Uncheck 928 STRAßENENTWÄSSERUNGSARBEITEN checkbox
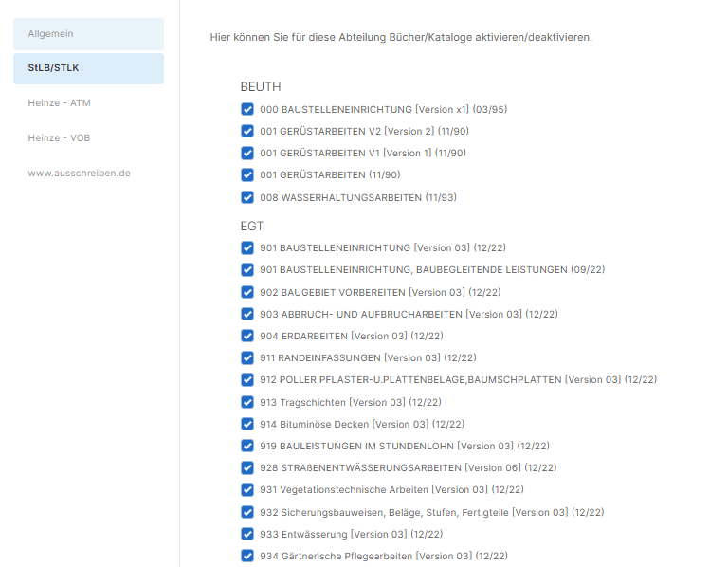 point(247,467)
